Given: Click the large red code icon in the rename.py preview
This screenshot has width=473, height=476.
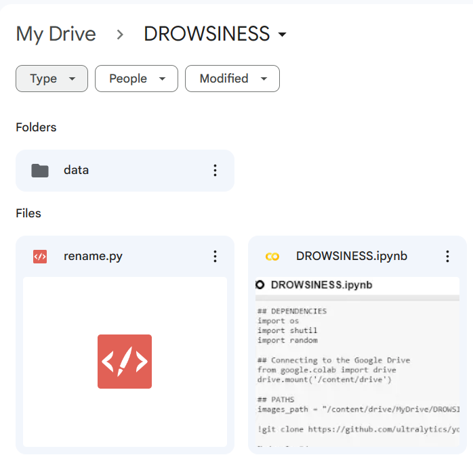Looking at the screenshot, I should click(125, 362).
